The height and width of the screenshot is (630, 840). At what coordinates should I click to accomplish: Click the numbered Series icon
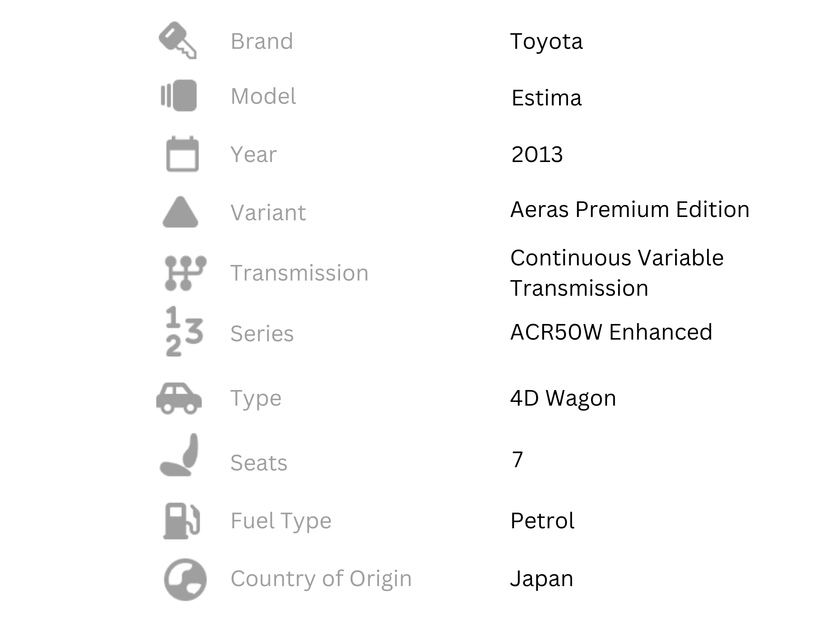(x=184, y=331)
